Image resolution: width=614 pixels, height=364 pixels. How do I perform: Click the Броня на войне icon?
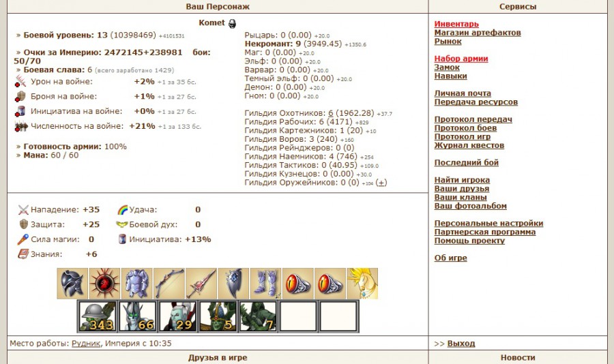tap(20, 96)
